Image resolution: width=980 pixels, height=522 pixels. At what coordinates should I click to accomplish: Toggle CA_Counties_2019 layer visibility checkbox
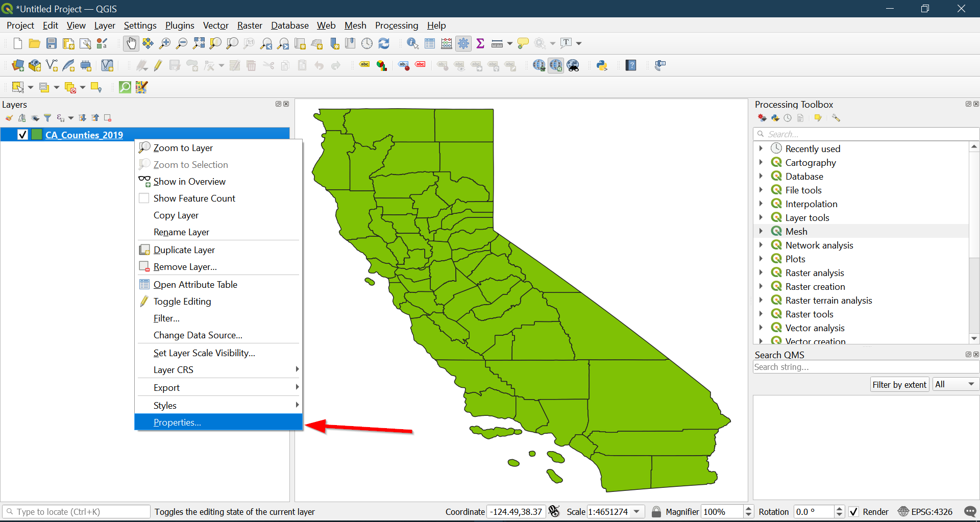[22, 135]
